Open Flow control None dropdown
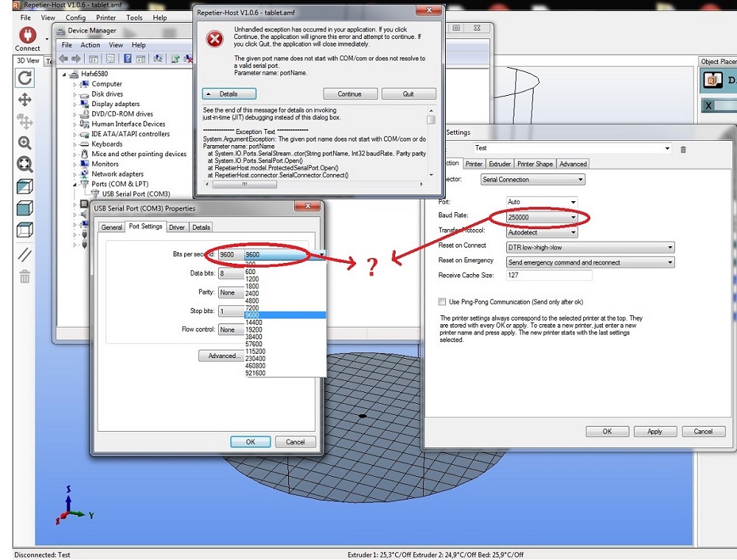This screenshot has width=737, height=560. (x=231, y=329)
